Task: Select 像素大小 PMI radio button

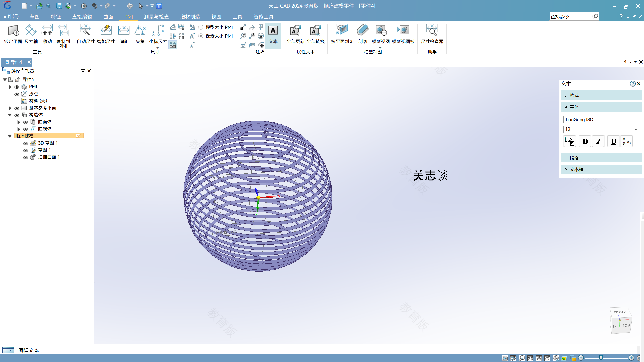Action: click(x=201, y=36)
